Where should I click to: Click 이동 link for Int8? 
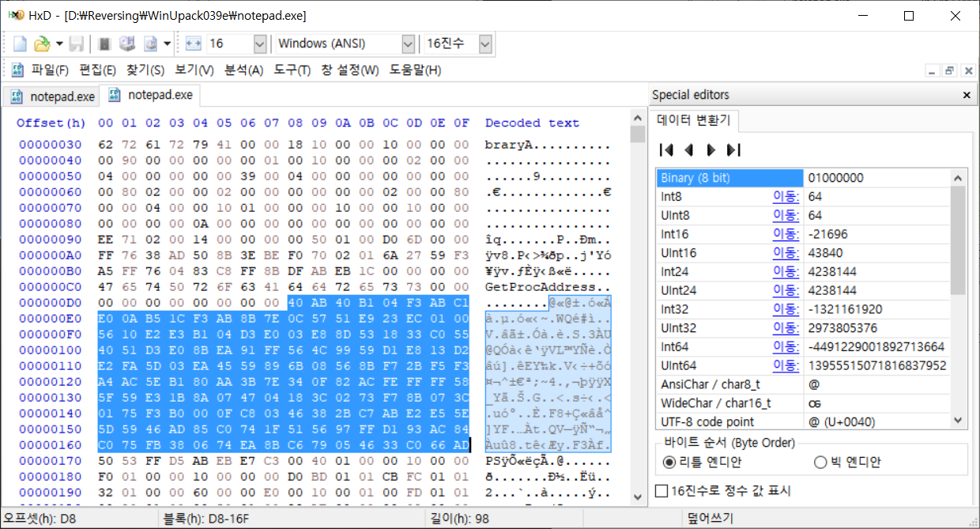pos(786,197)
